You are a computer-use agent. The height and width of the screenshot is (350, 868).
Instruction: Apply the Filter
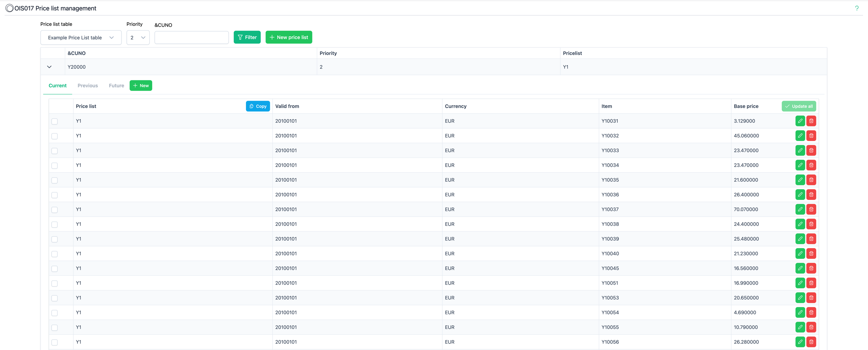[x=247, y=37]
